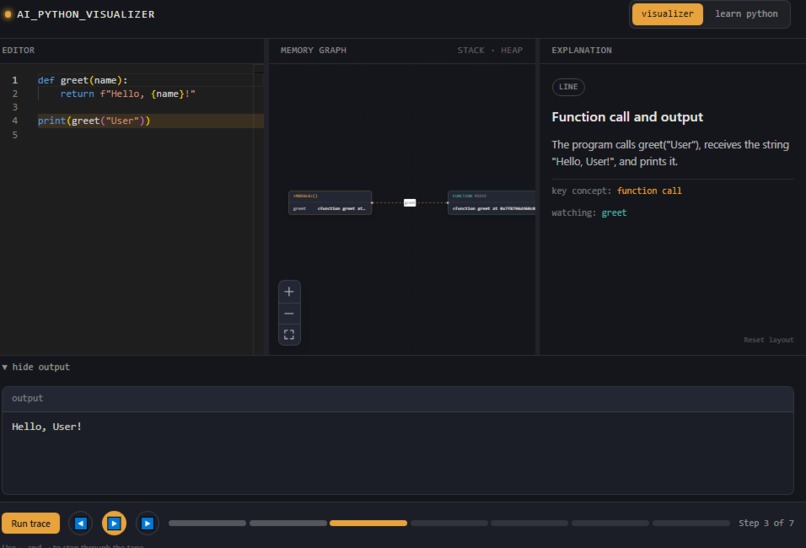This screenshot has height=548, width=806.
Task: Fit memory graph to view
Action: [x=289, y=335]
